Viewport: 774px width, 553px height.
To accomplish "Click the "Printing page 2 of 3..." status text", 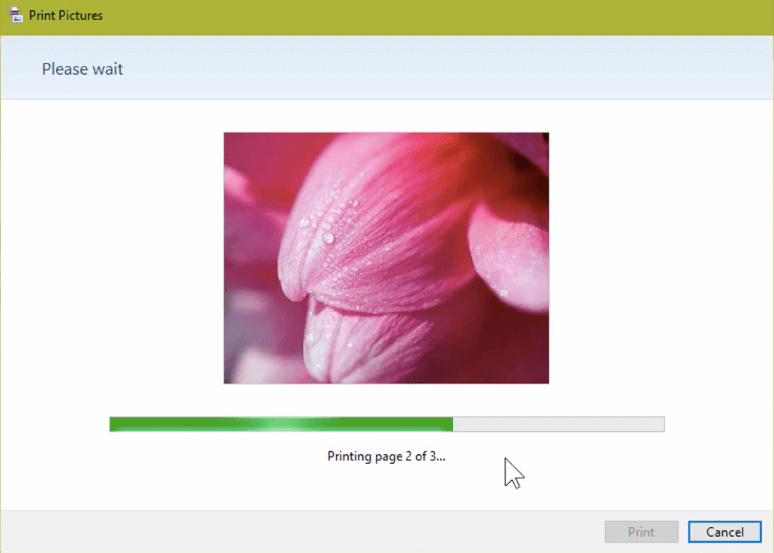I will [x=386, y=456].
